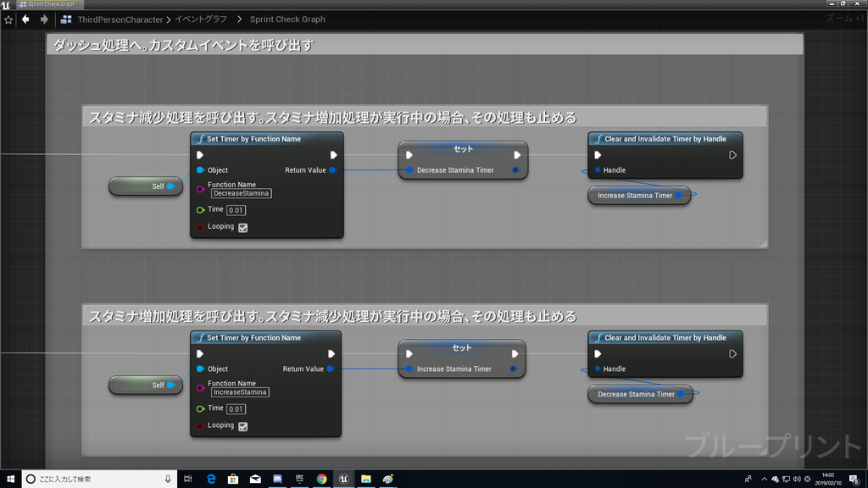
Task: Go forward with the right arrow button
Action: 44,19
